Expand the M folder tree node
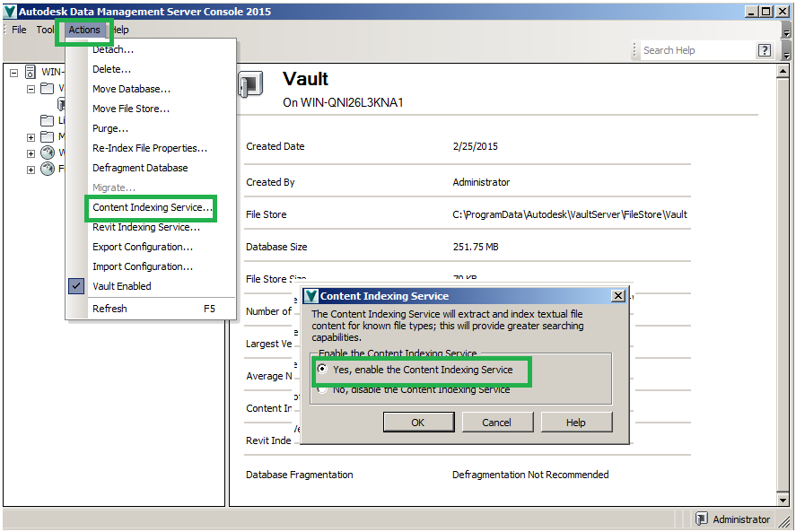The image size is (796, 532). coord(31,137)
